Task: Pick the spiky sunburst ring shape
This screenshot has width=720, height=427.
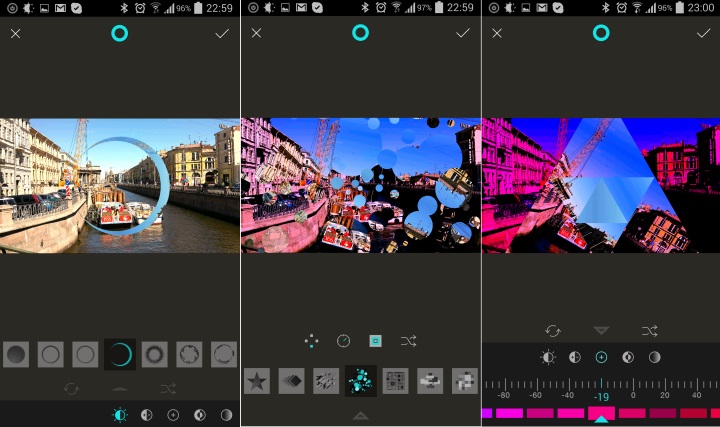Action: coord(154,354)
